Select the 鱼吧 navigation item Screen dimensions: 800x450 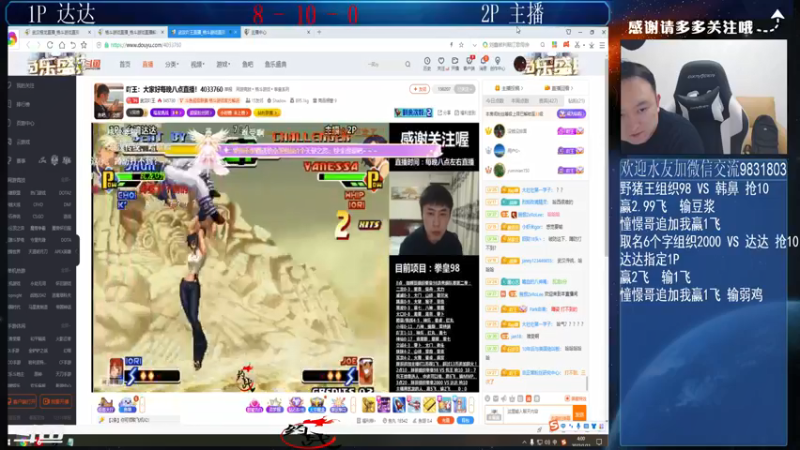click(x=247, y=64)
